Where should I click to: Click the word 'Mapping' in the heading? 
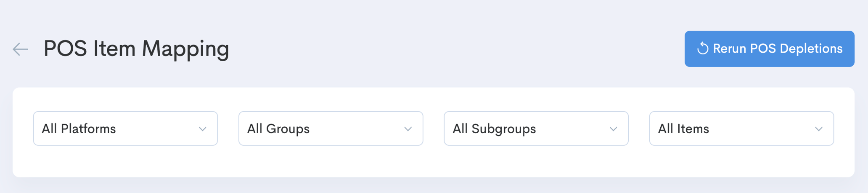pos(185,49)
